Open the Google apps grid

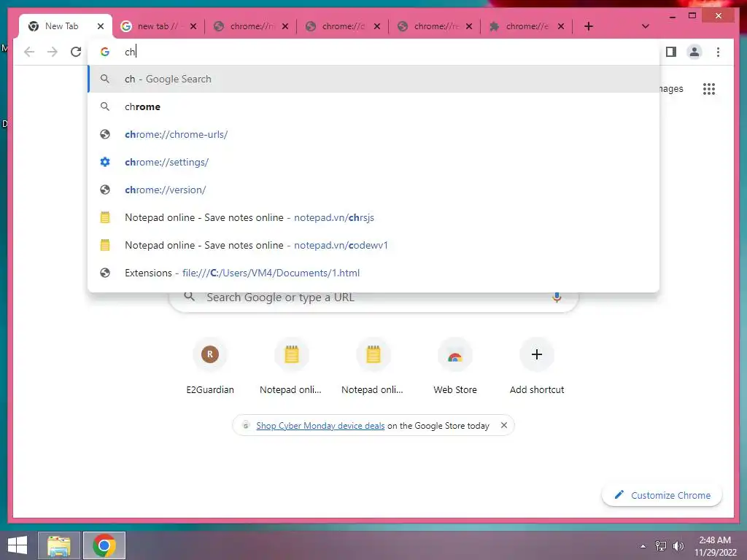(x=709, y=88)
